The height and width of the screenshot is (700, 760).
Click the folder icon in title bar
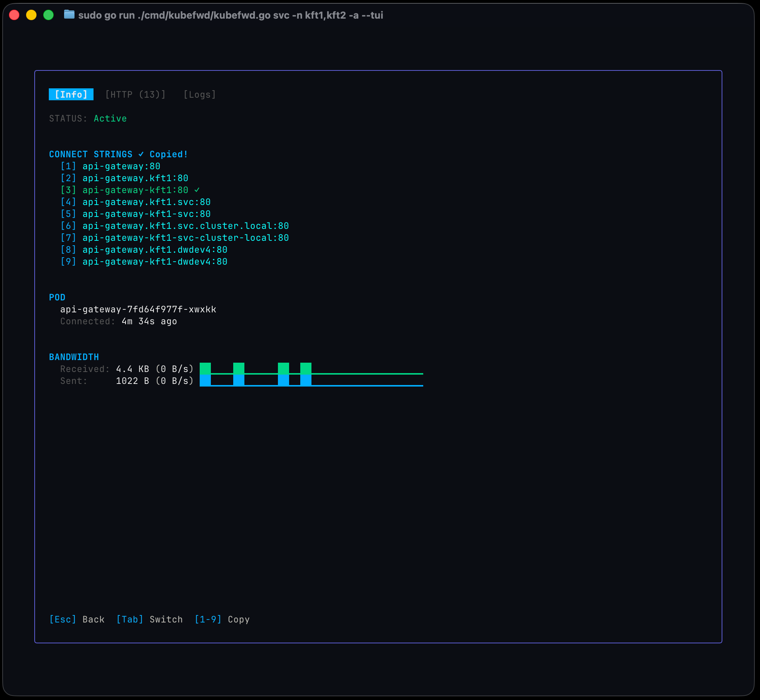pos(69,15)
